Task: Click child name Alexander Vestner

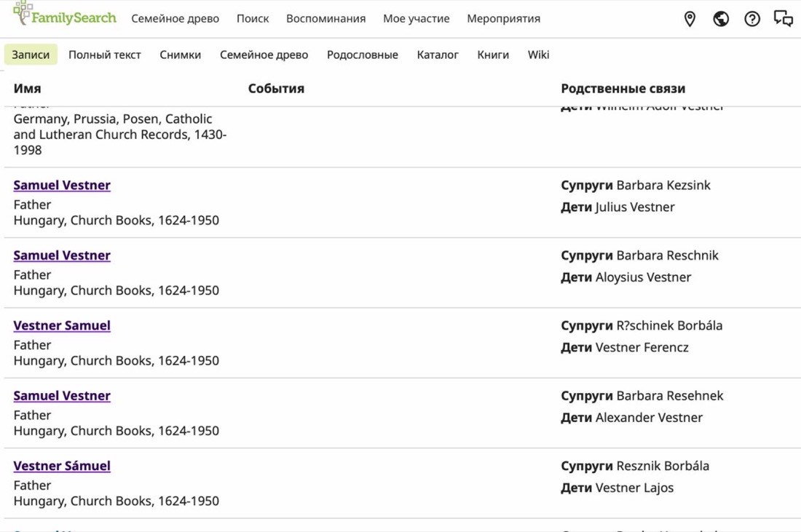Action: 649,418
